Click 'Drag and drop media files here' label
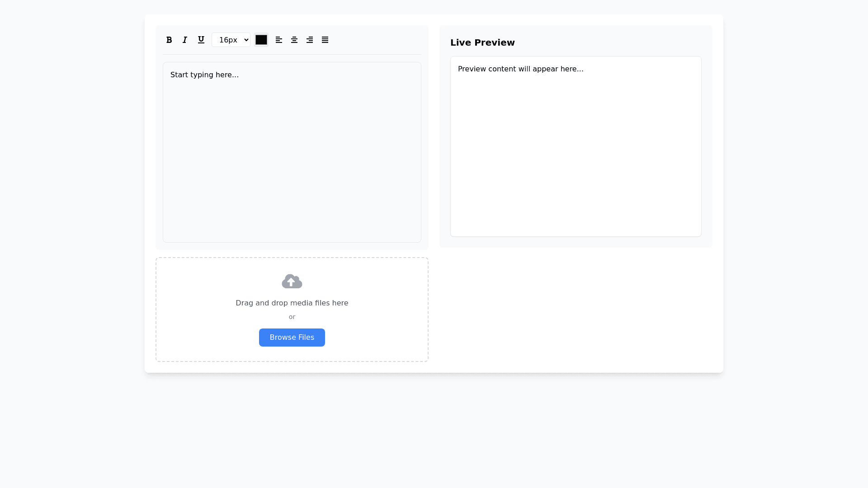Screen dimensions: 868x488 292,303
